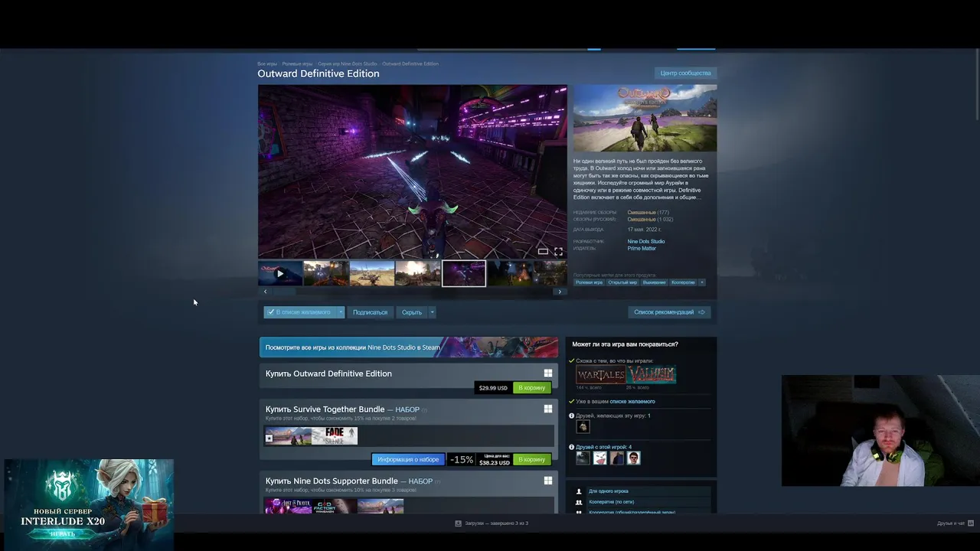Screen dimensions: 980x551
Task: Click info icon beside friends with this game
Action: pyautogui.click(x=571, y=447)
